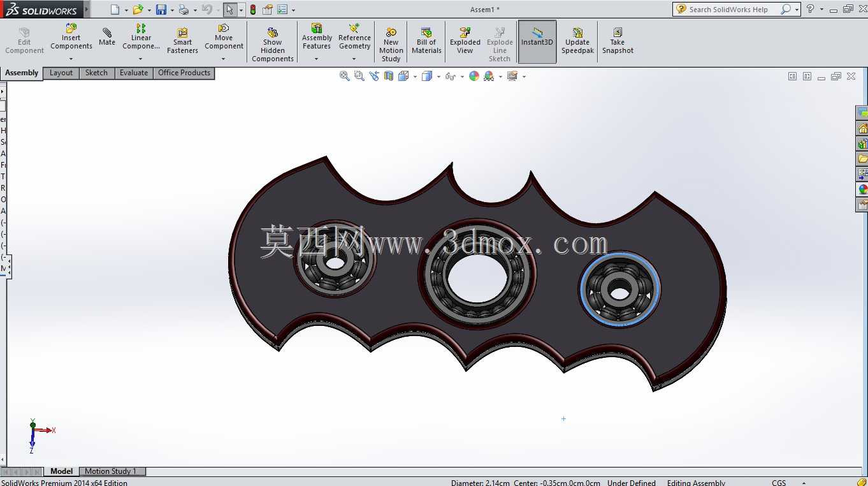Click Previous View icon in view toolbar
This screenshot has width=868, height=486.
click(x=374, y=76)
